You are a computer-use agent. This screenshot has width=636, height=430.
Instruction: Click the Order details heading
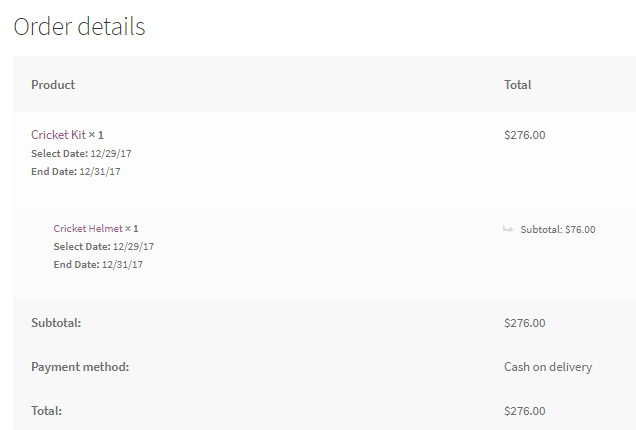pos(79,27)
